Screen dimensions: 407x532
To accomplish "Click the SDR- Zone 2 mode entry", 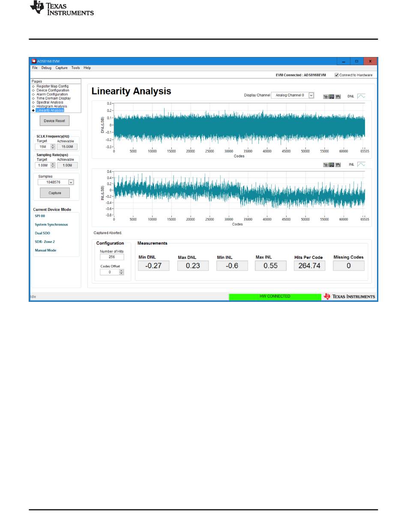I will tap(45, 242).
